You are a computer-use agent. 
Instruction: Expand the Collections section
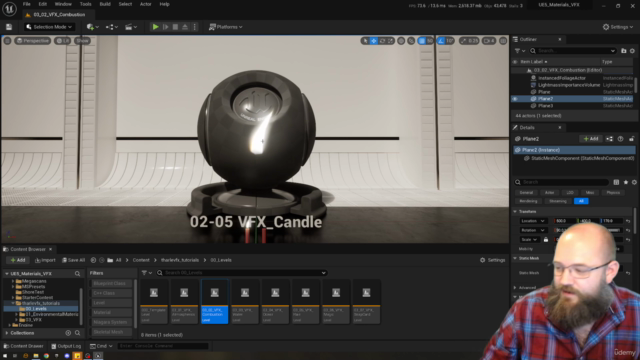click(7, 333)
